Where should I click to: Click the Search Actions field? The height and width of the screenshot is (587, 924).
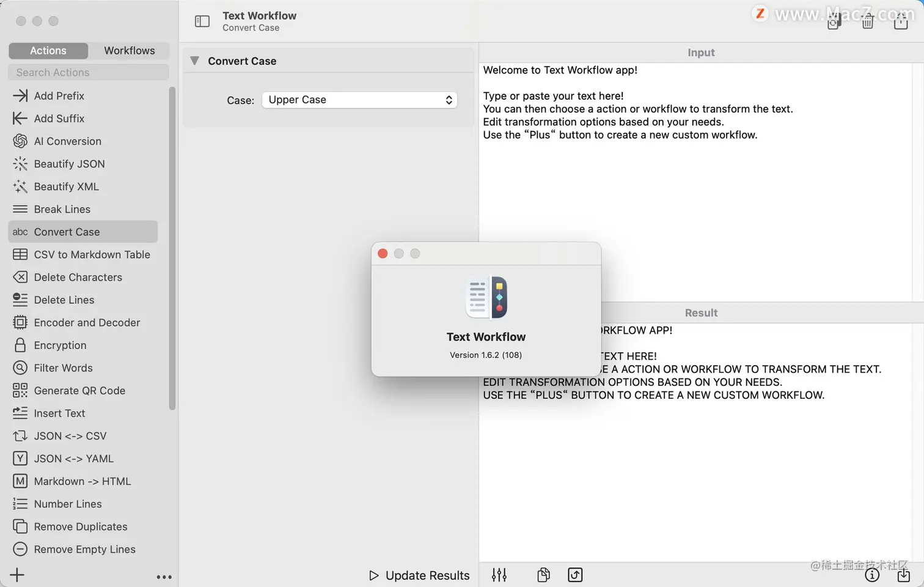[89, 72]
